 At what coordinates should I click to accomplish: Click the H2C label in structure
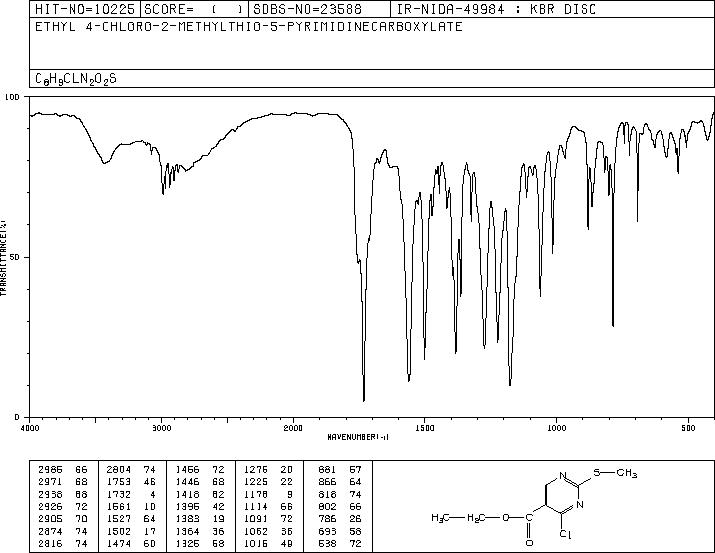476,518
